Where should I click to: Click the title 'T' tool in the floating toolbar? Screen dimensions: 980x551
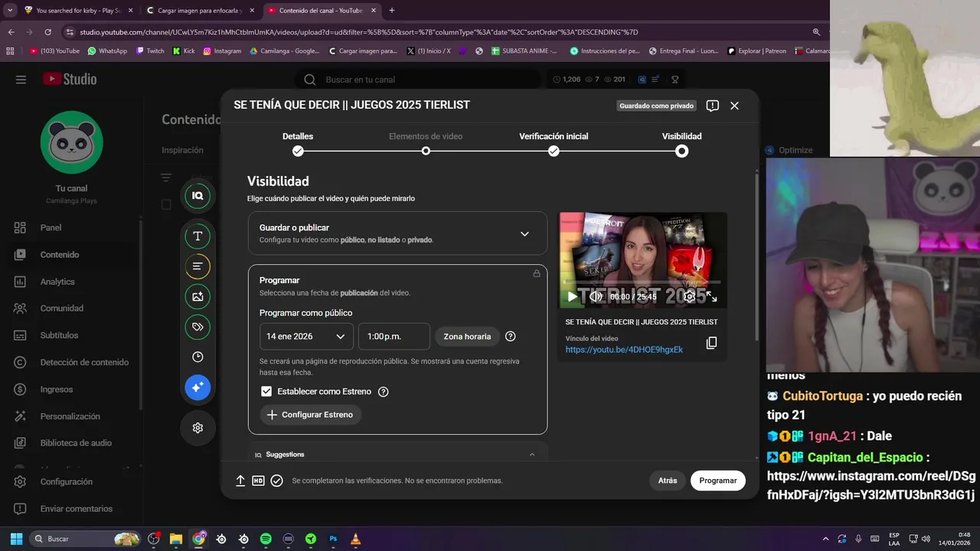point(198,236)
